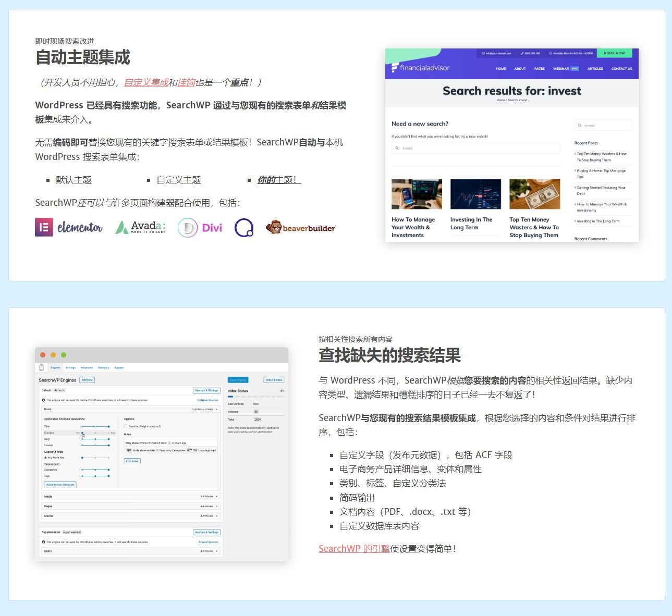Click 'Collapse Sources' link

(207, 400)
